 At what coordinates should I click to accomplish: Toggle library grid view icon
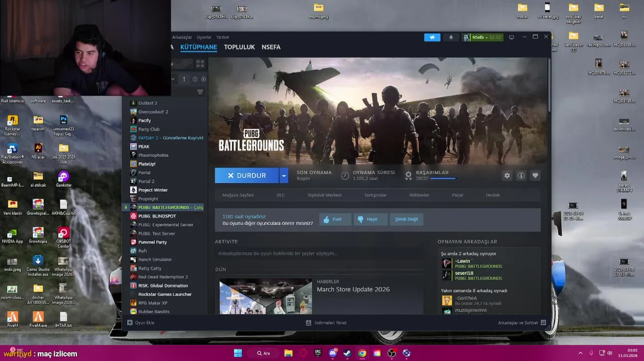coord(200,64)
